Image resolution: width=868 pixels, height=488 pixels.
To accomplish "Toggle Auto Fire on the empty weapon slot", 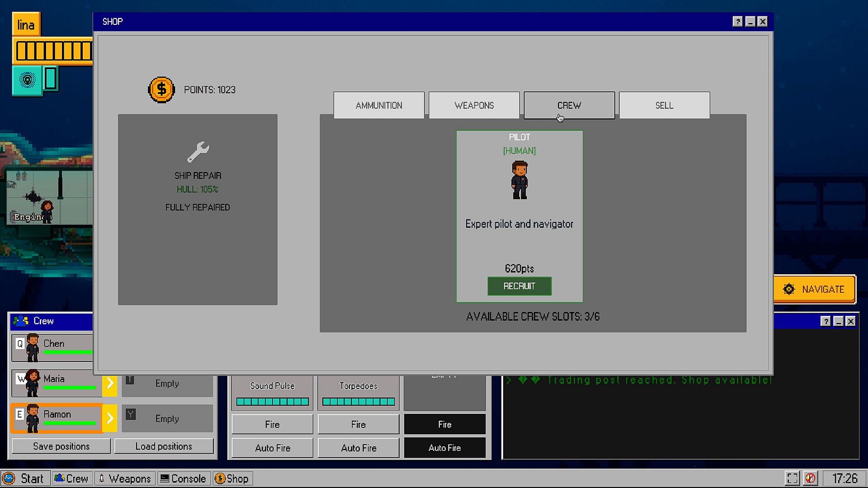I will [444, 448].
